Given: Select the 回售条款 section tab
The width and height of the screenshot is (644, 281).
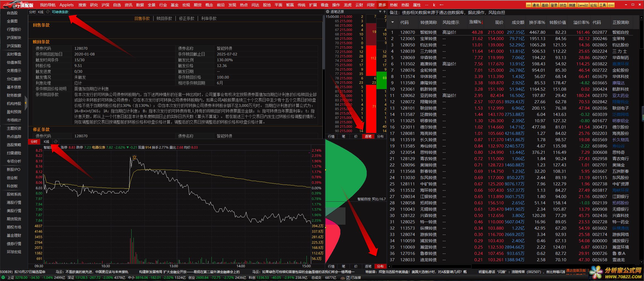Looking at the screenshot, I should (142, 18).
